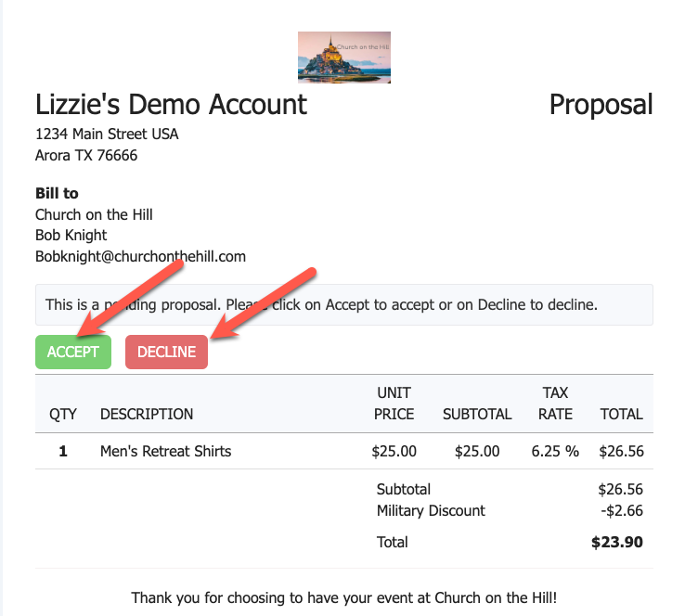Click the DESCRIPTION column header

(x=147, y=414)
